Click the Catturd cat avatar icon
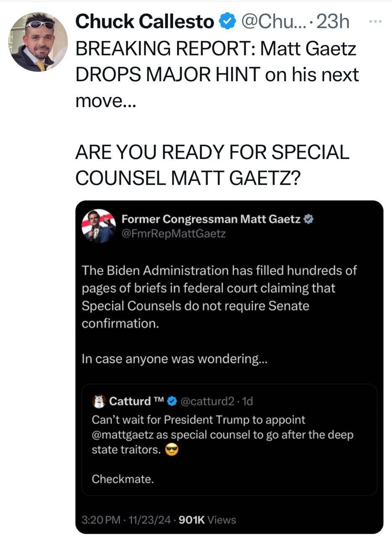392x537 pixels. pos(99,401)
